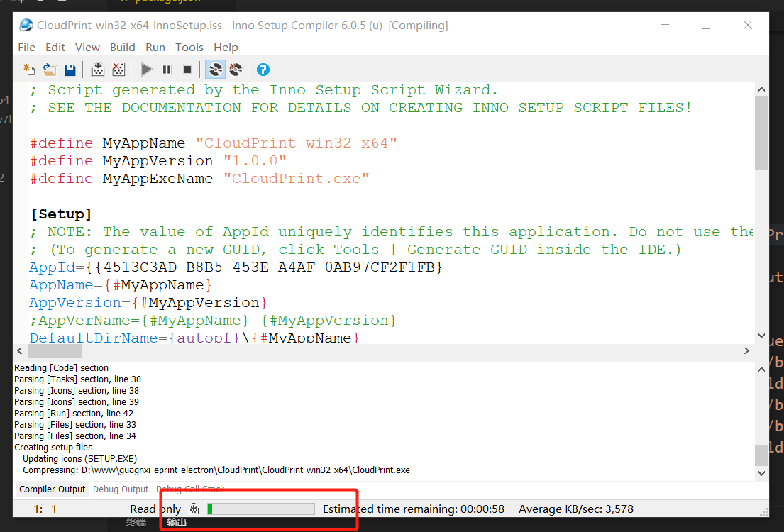This screenshot has width=784, height=532.
Task: Click the 'Estimated time remaining: 00:00:58' status text
Action: (x=414, y=509)
